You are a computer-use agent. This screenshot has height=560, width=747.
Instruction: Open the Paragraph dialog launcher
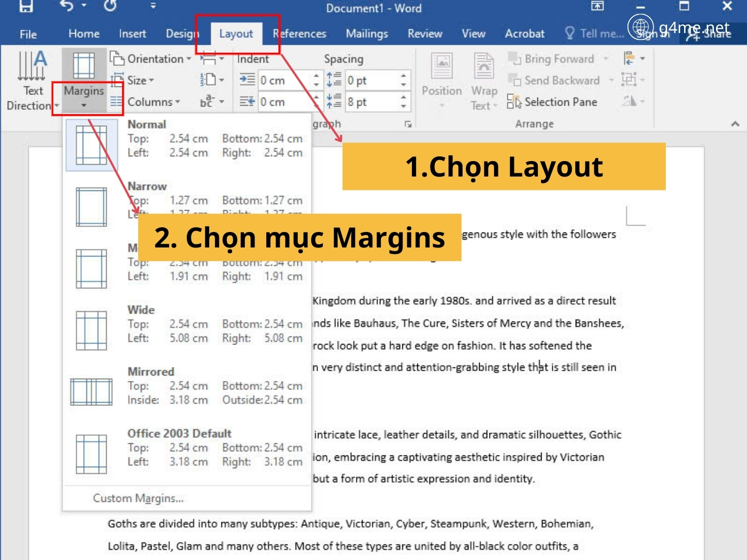coord(408,124)
